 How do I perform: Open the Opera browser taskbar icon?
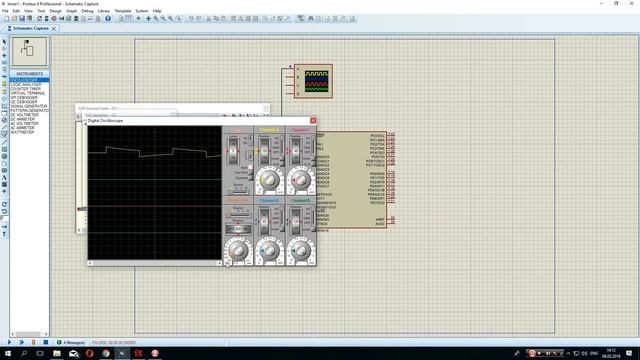coord(89,353)
